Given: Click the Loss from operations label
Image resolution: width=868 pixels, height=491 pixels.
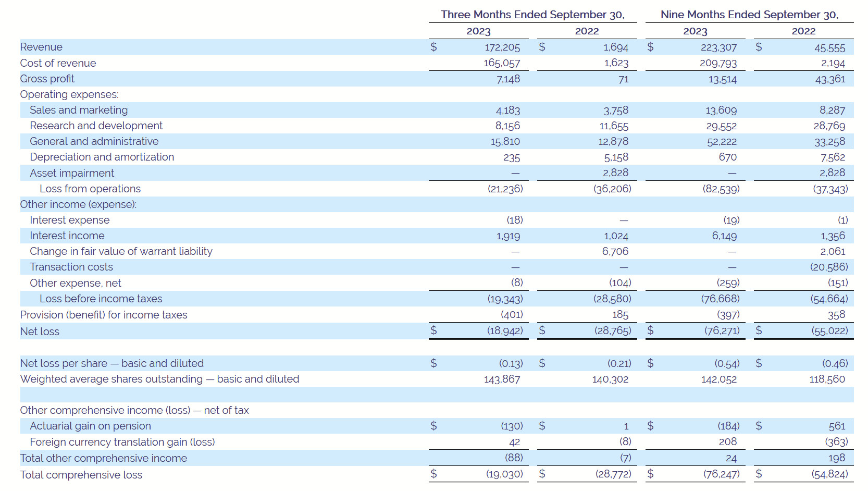Looking at the screenshot, I should [x=90, y=189].
